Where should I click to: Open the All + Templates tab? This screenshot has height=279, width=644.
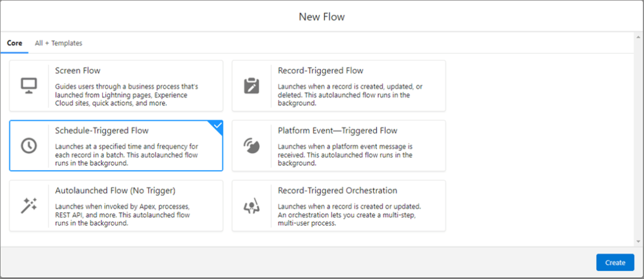59,43
